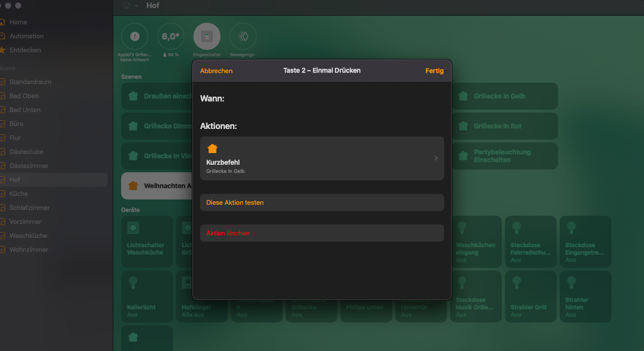Click the Eingeschaltet switch status icon
The height and width of the screenshot is (351, 644).
click(207, 36)
